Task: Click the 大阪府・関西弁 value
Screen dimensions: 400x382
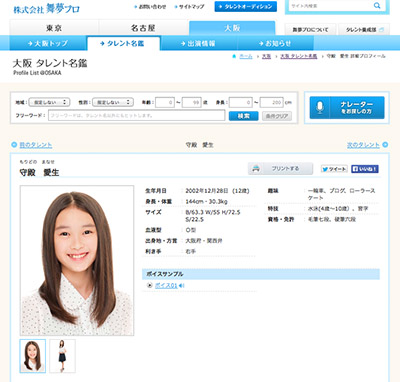Action: (x=204, y=241)
